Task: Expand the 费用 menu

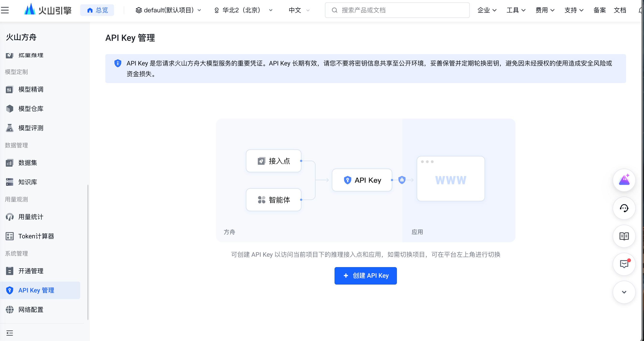Action: pos(545,10)
